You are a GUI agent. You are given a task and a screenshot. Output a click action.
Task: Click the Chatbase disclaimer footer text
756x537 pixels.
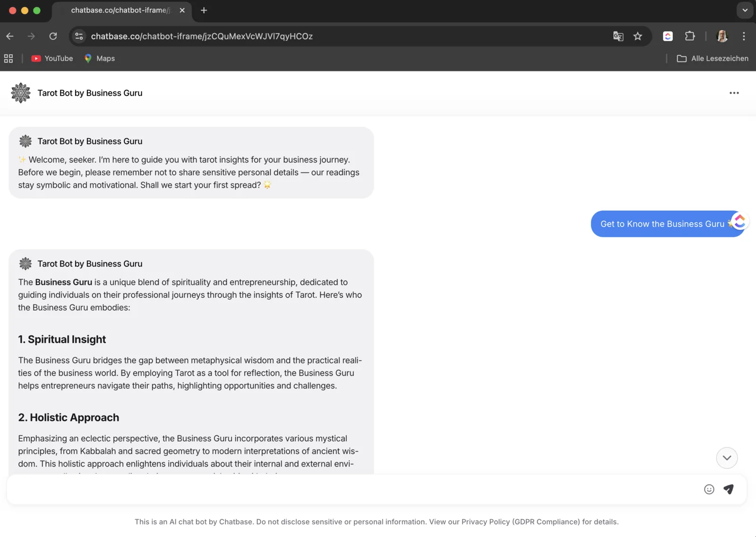click(377, 522)
